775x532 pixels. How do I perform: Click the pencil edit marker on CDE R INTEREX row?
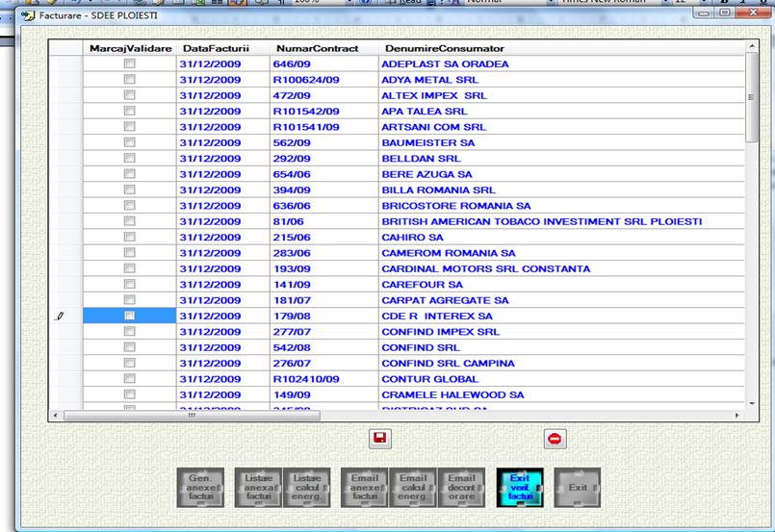[60, 317]
